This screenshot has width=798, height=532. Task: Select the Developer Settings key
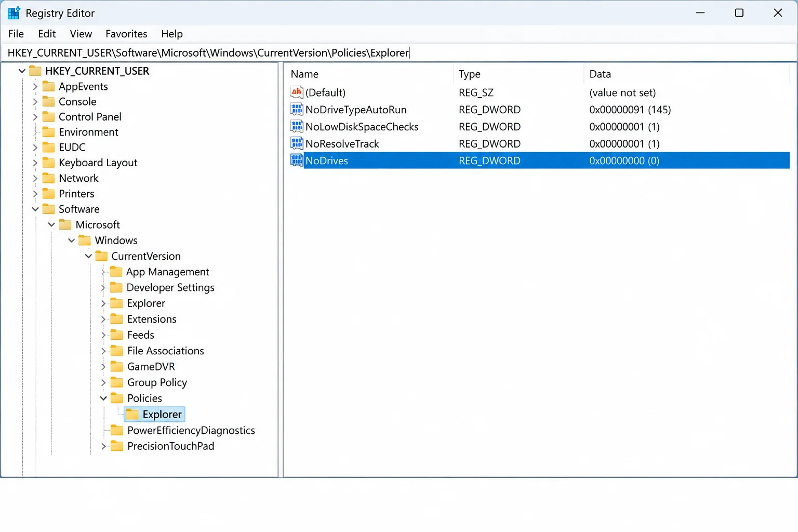(170, 288)
